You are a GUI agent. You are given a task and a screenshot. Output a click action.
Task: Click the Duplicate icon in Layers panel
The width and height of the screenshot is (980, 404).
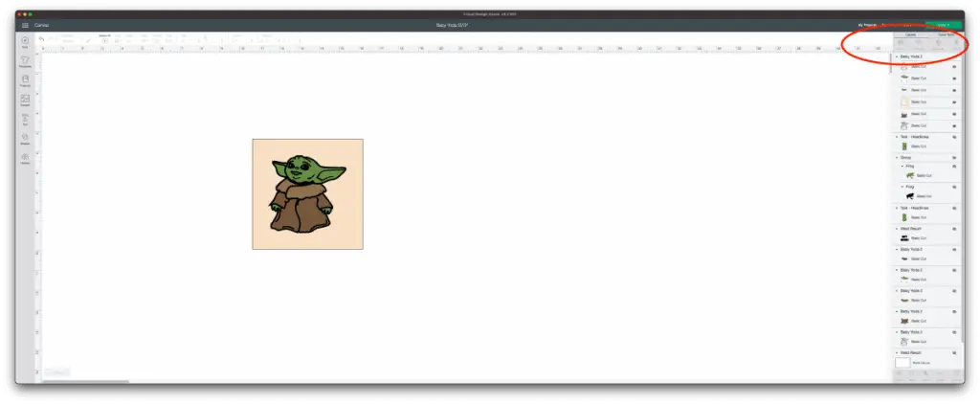[938, 44]
